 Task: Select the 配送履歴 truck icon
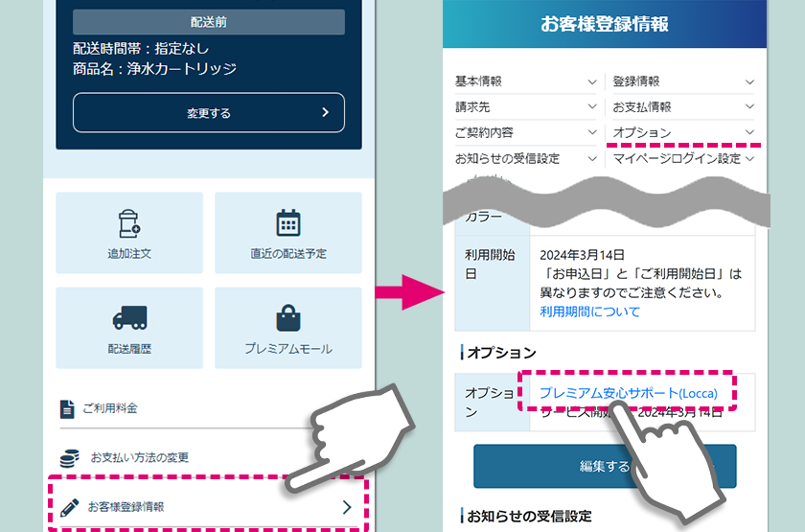[x=129, y=317]
